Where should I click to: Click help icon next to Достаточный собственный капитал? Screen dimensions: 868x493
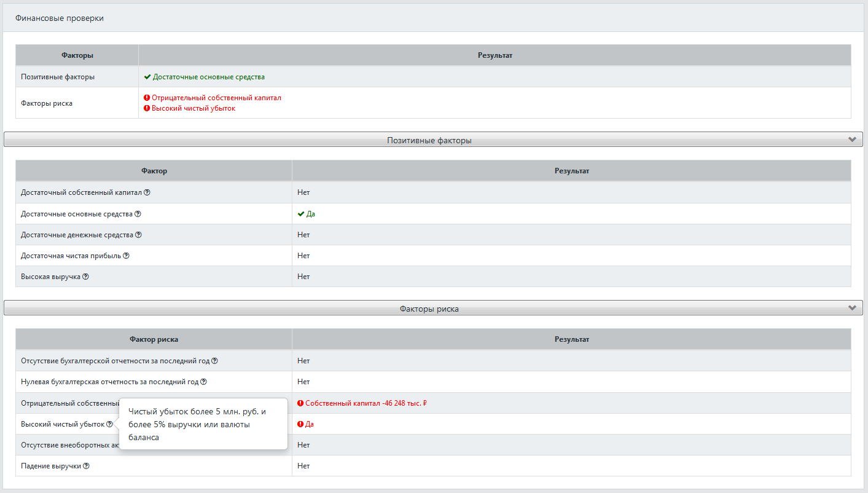point(147,192)
